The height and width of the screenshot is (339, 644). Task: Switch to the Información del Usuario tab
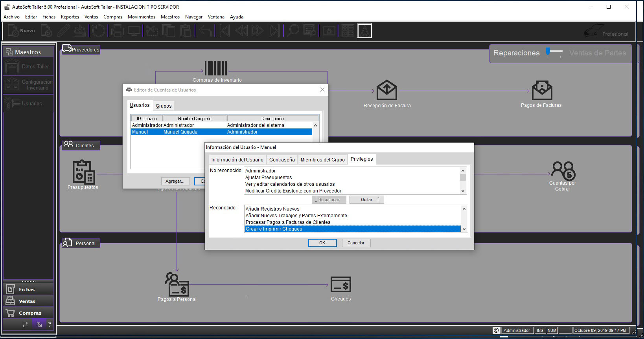click(237, 159)
